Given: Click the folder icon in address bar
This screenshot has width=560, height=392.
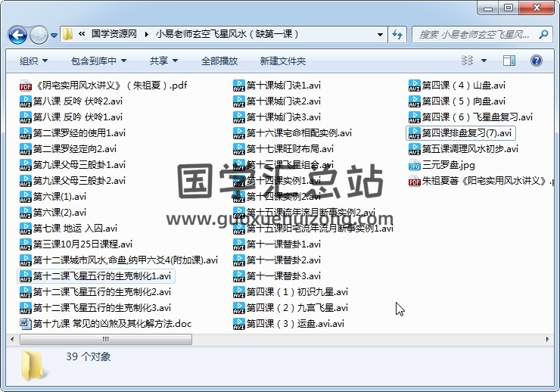Looking at the screenshot, I should point(67,34).
